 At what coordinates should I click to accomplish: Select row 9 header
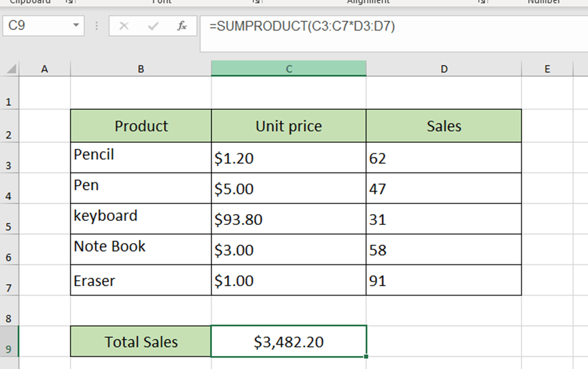pos(9,341)
